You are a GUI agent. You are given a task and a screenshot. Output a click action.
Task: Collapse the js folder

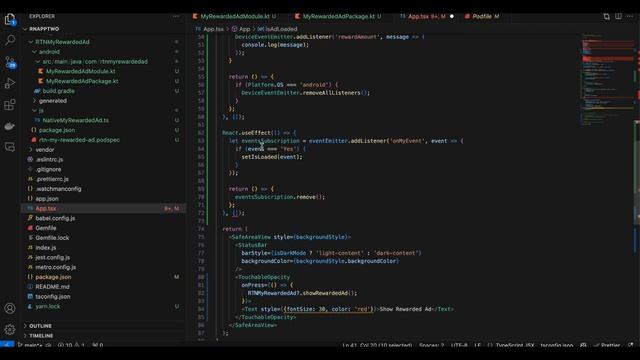[x=41, y=111]
